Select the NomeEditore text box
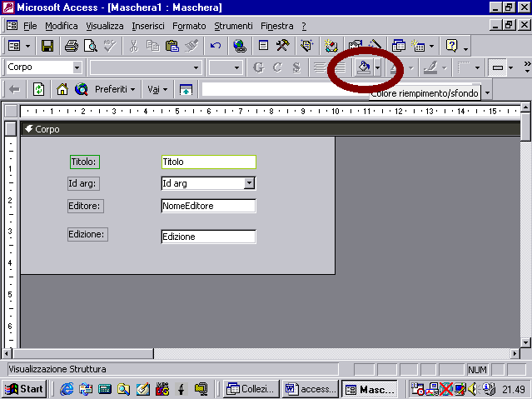The image size is (532, 399). tap(209, 206)
